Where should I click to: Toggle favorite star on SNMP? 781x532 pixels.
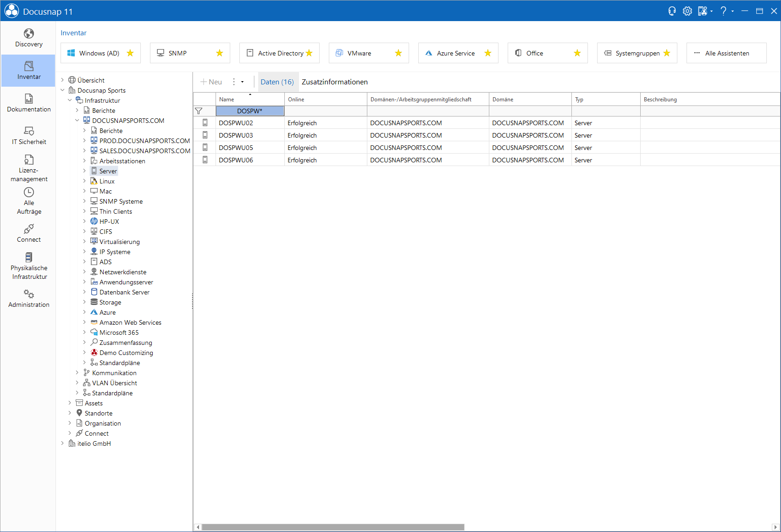[x=220, y=53]
